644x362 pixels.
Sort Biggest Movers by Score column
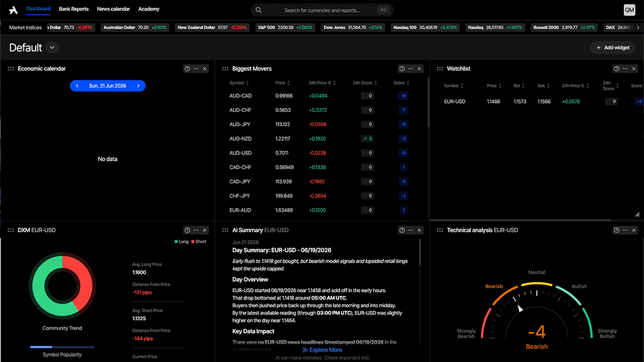coord(401,83)
